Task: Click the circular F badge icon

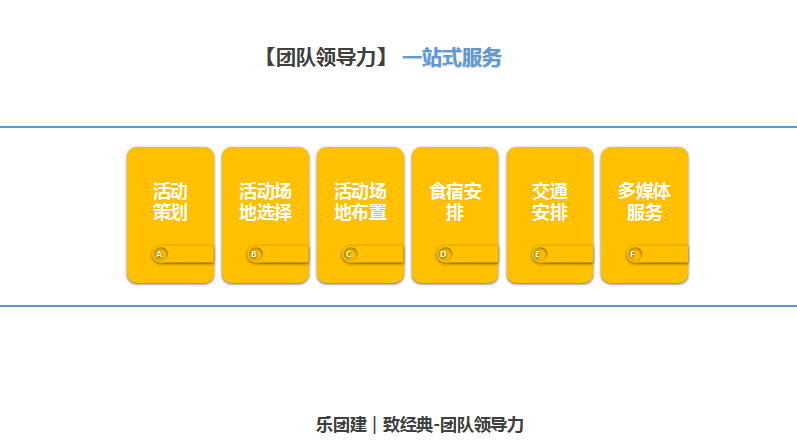Action: click(x=633, y=254)
